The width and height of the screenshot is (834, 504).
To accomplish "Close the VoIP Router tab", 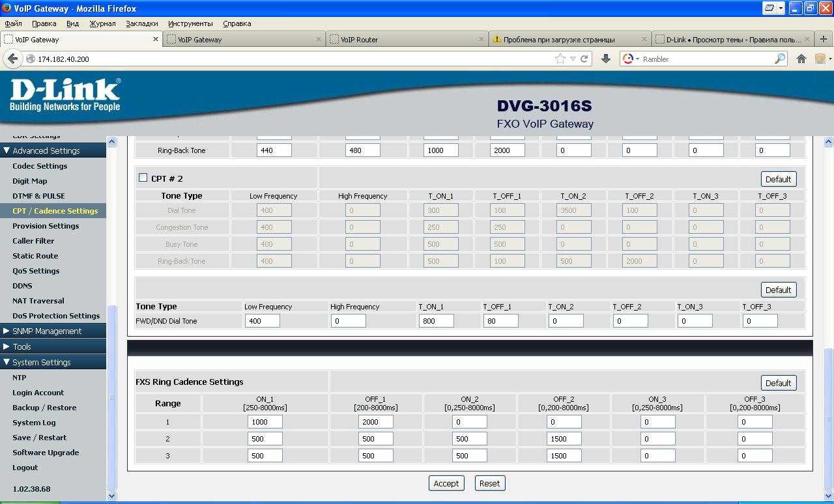I will pyautogui.click(x=482, y=39).
